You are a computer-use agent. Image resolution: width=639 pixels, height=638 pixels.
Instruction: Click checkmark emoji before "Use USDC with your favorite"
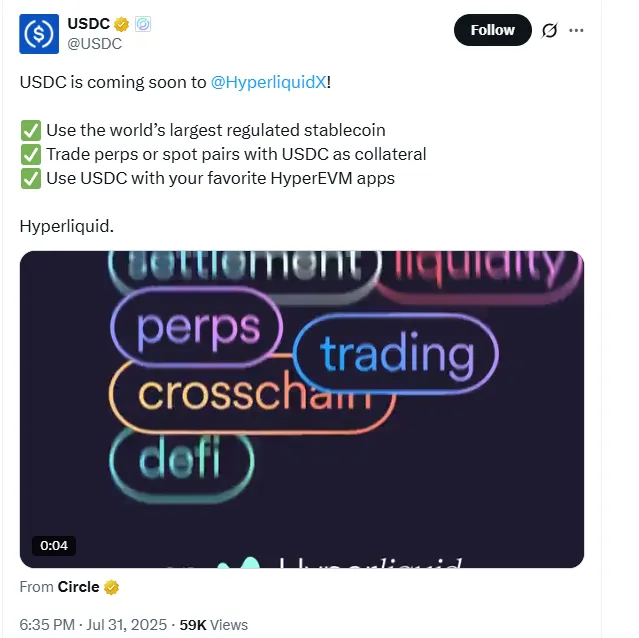[29, 179]
